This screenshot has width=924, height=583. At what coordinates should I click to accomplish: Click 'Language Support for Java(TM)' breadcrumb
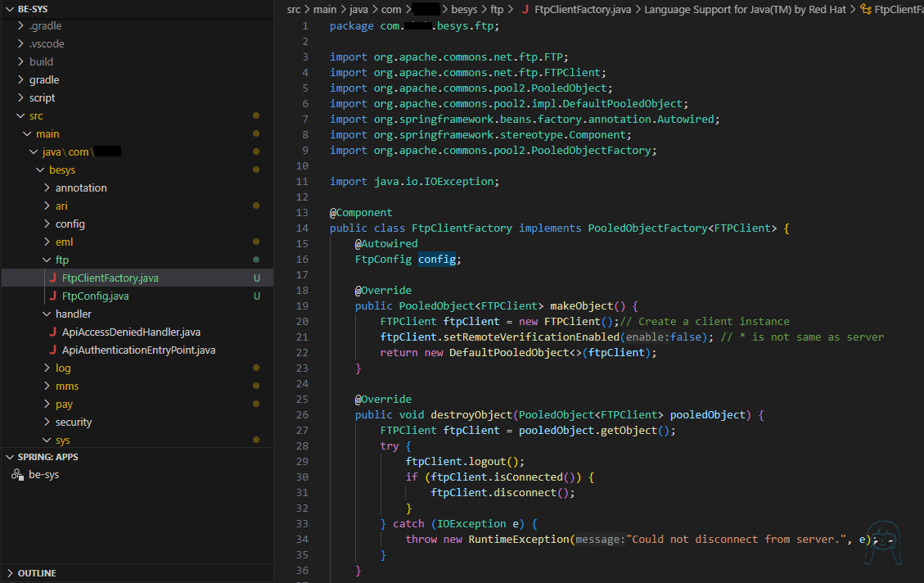pos(745,10)
